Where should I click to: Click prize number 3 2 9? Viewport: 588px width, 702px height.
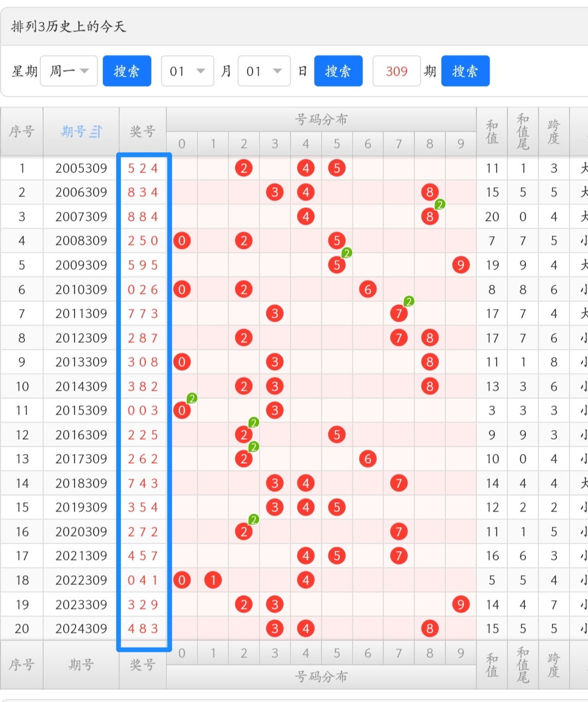pos(143,604)
